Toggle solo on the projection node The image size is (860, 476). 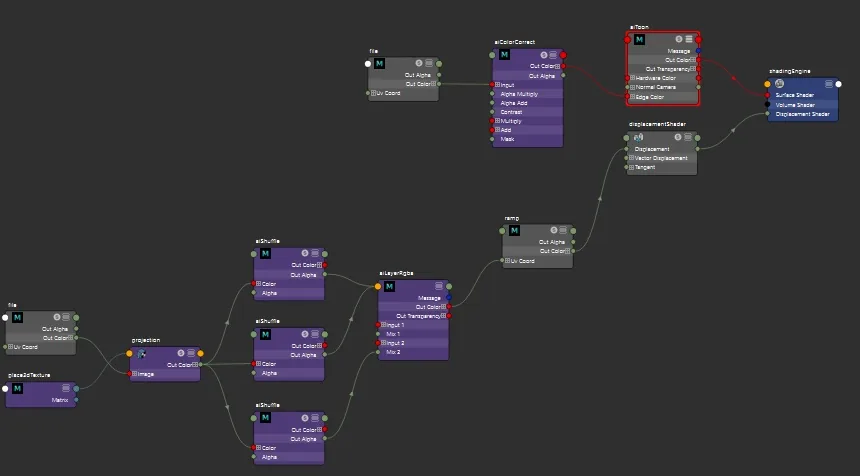(181, 353)
